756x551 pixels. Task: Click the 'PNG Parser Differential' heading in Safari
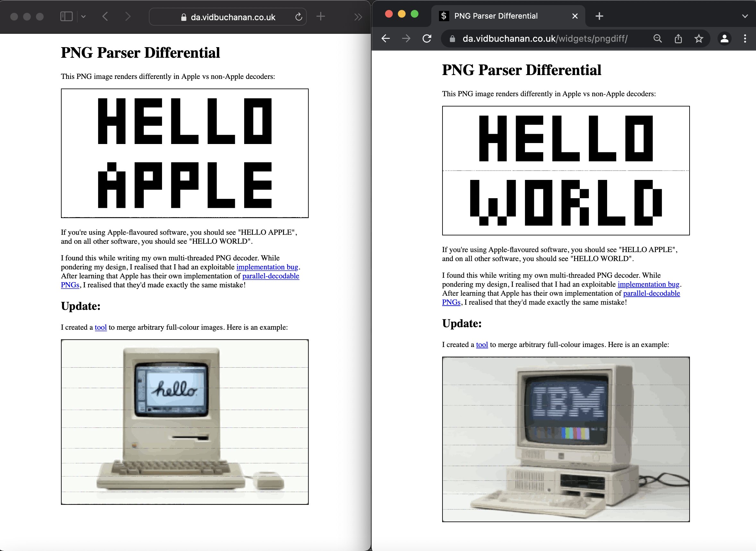(x=141, y=53)
